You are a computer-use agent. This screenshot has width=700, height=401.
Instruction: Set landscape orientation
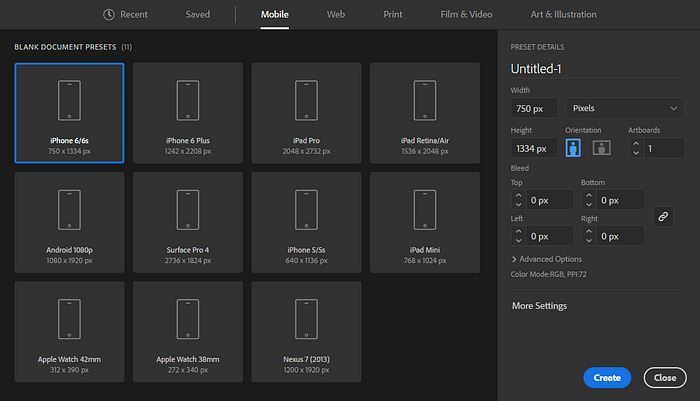pos(601,148)
